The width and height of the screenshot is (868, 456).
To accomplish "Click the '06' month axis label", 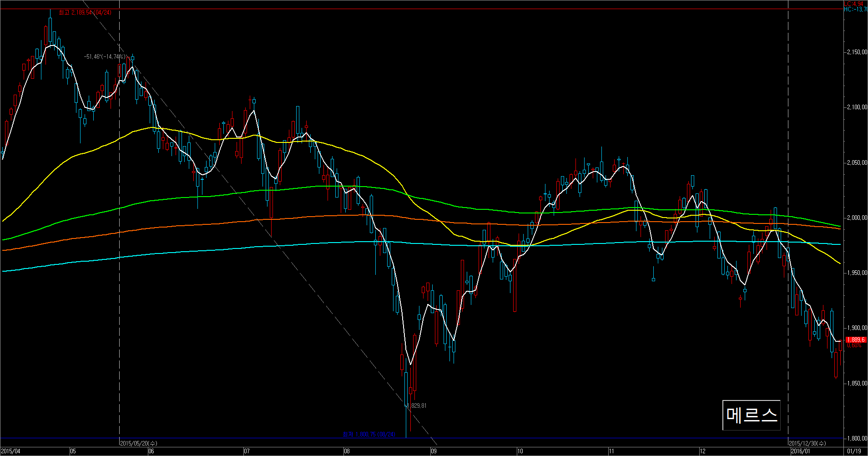I will point(151,451).
